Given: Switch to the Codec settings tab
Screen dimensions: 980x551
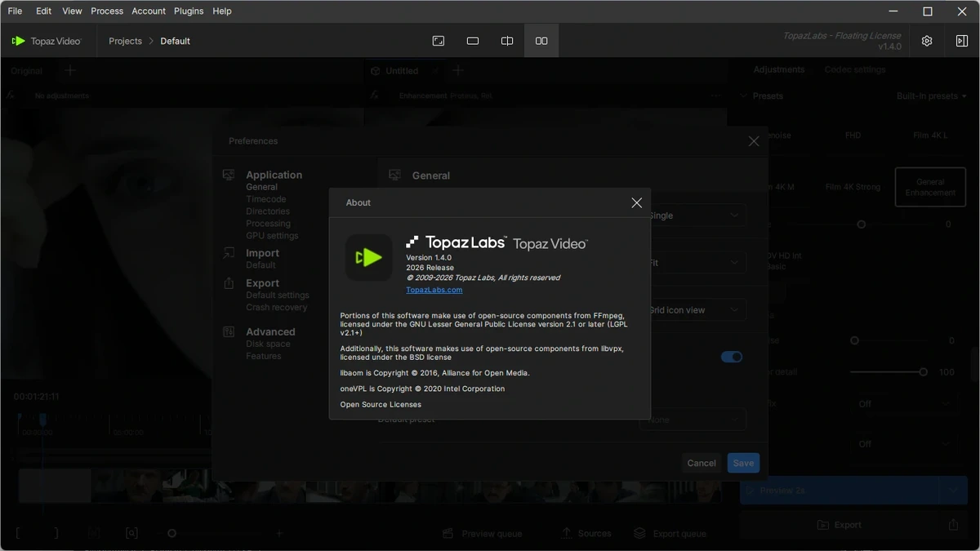Looking at the screenshot, I should [855, 69].
